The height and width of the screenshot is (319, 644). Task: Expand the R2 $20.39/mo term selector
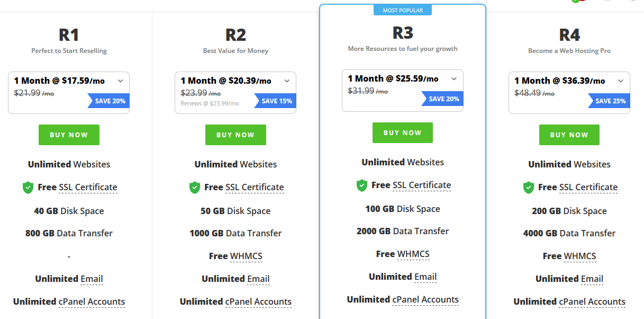pos(235,93)
